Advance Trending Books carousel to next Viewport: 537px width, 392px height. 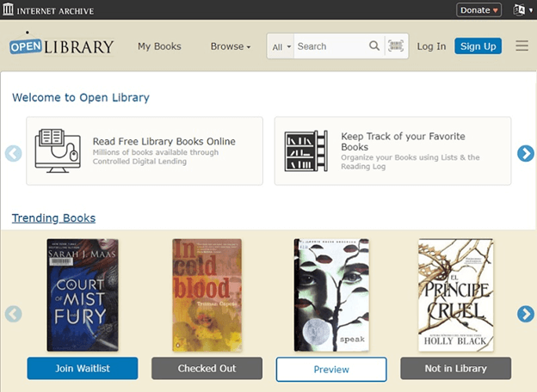point(525,314)
